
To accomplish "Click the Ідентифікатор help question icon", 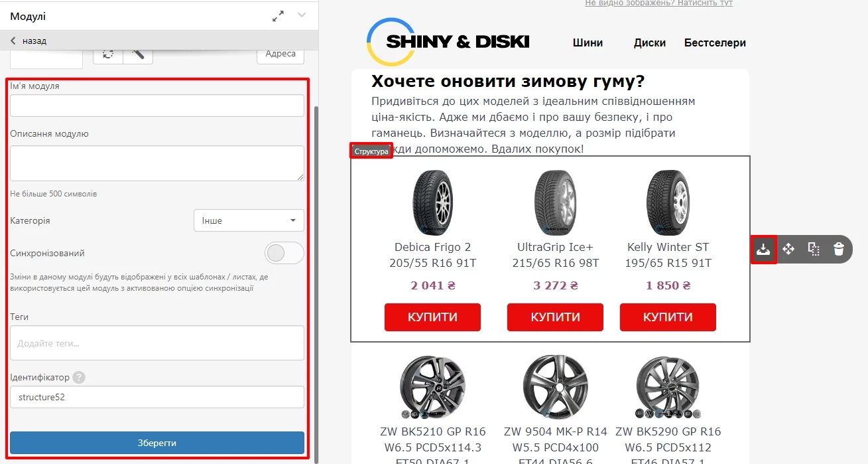I will pos(79,377).
